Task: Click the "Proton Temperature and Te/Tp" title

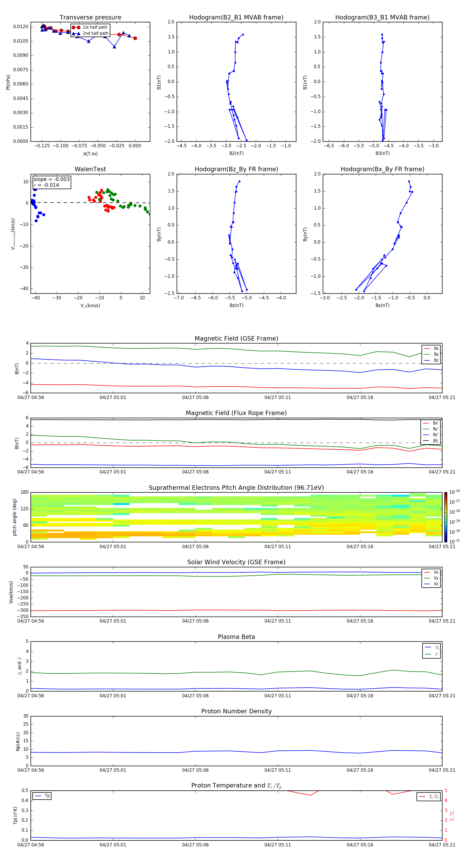Action: tap(236, 786)
